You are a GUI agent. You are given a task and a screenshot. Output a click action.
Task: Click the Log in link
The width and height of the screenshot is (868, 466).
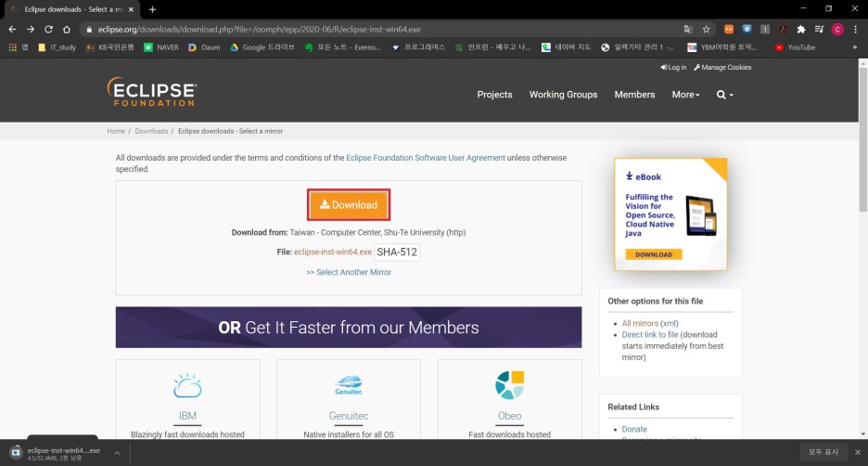673,68
